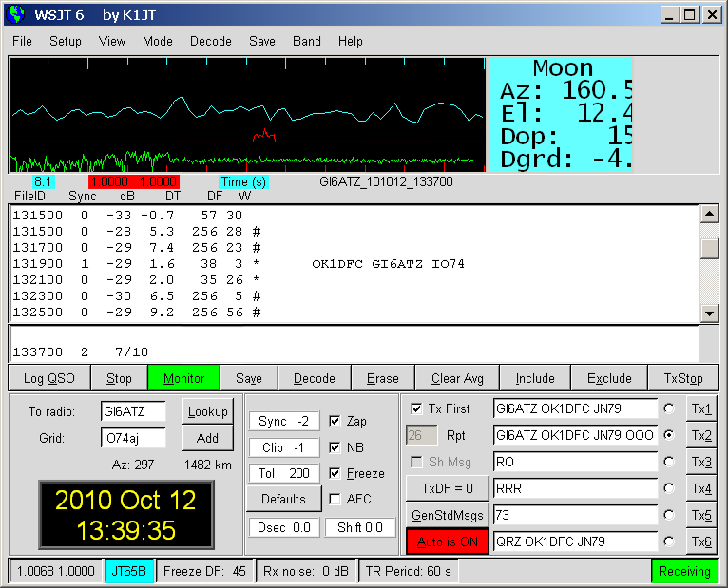Screen dimensions: 728x588
Task: Click the Clear Avg button
Action: click(x=457, y=378)
